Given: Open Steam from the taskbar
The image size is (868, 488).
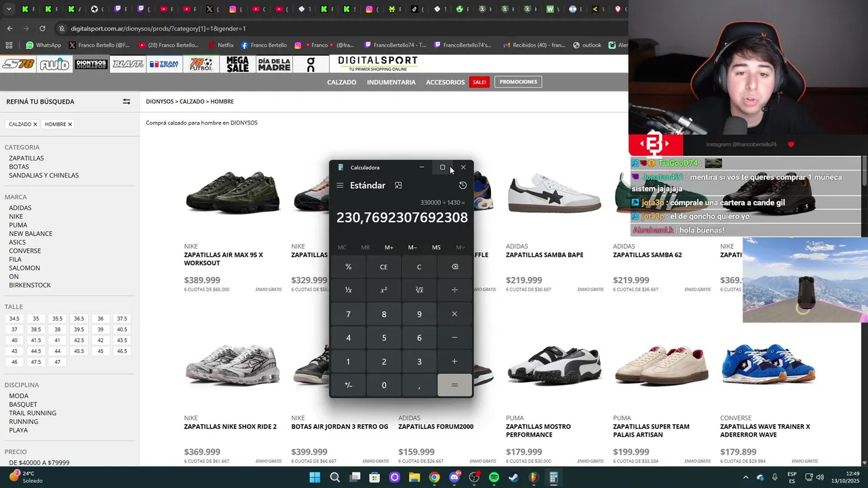Looking at the screenshot, I should (514, 477).
